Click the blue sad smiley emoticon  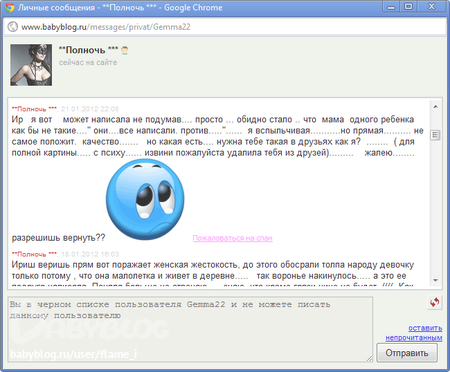coord(145,199)
